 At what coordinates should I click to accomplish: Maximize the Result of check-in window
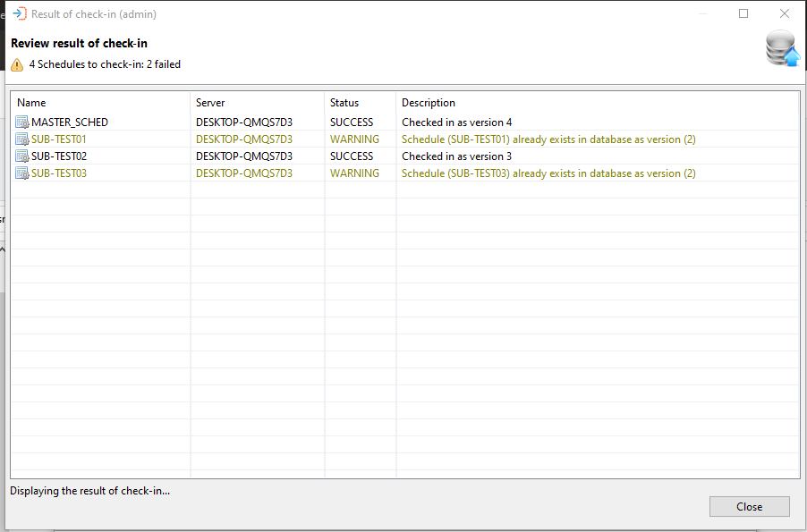[743, 14]
